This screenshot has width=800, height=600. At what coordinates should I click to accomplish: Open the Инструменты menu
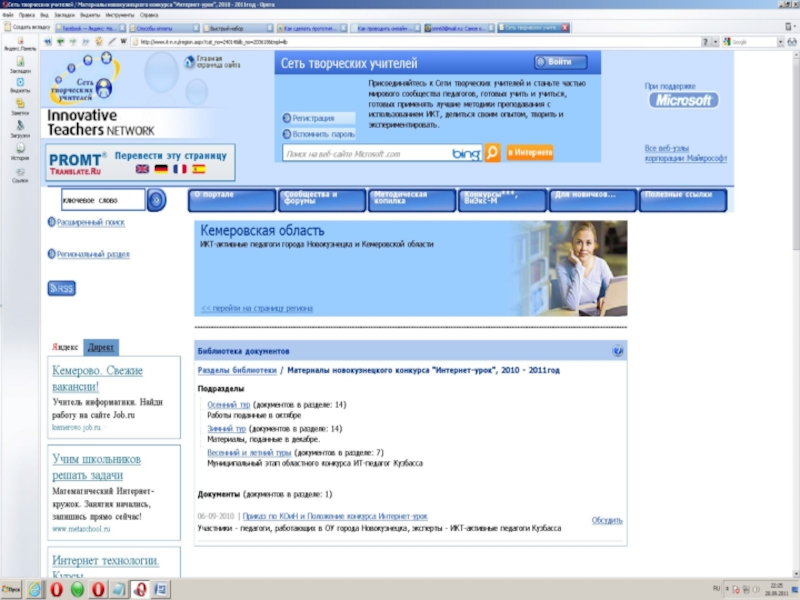[119, 15]
